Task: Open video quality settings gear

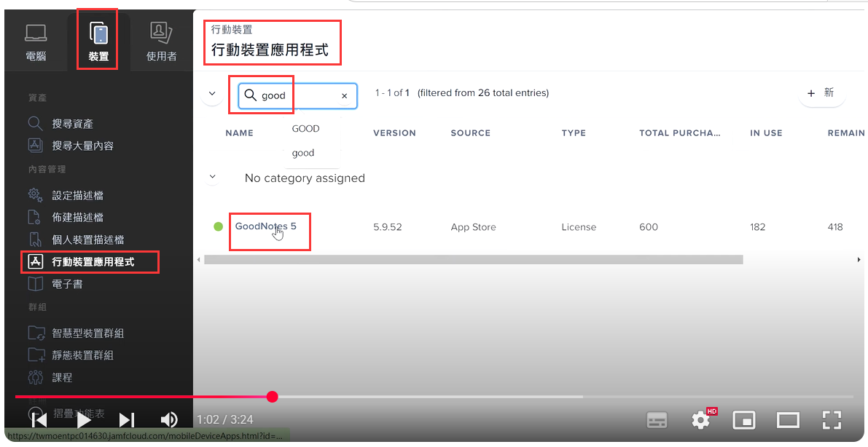Action: click(701, 420)
